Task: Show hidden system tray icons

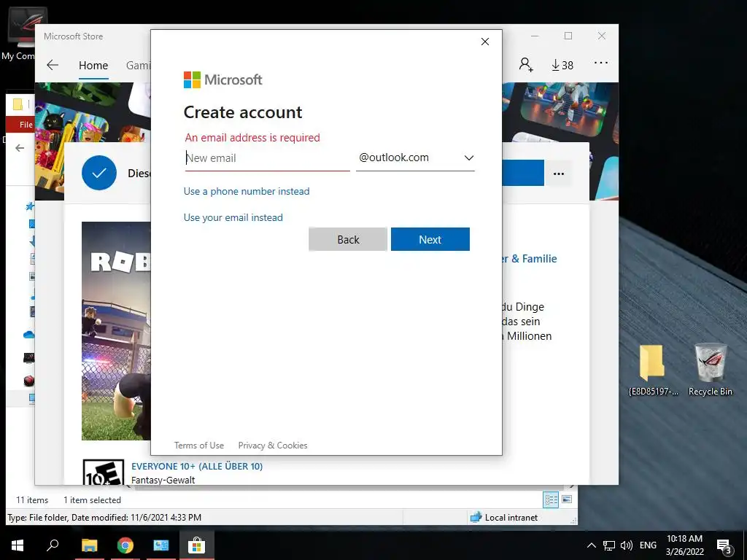Action: coord(591,545)
